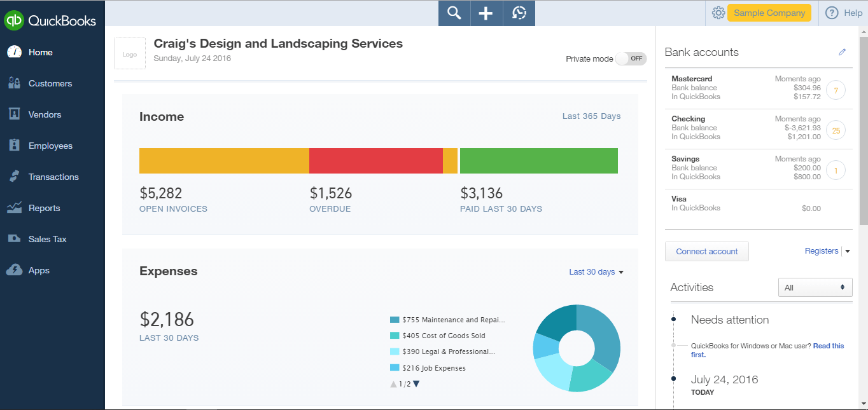Open Transactions from the sidebar
This screenshot has width=868, height=410.
pyautogui.click(x=53, y=176)
